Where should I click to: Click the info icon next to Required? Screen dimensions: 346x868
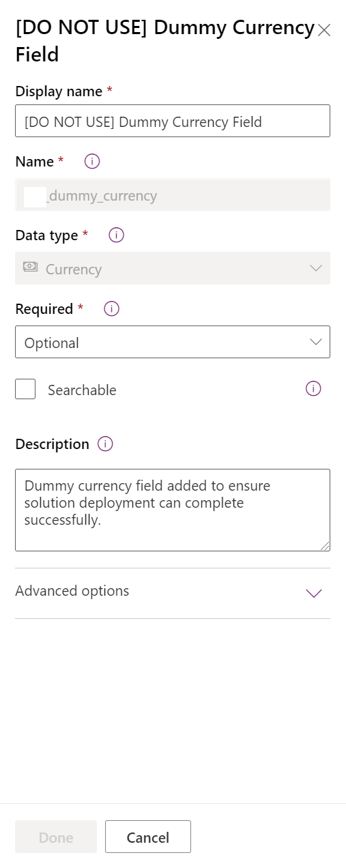[112, 308]
